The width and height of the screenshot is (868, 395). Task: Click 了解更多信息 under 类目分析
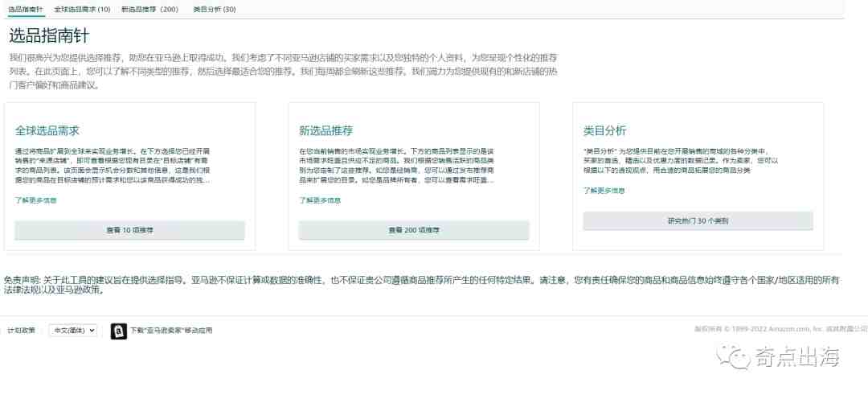pos(604,191)
